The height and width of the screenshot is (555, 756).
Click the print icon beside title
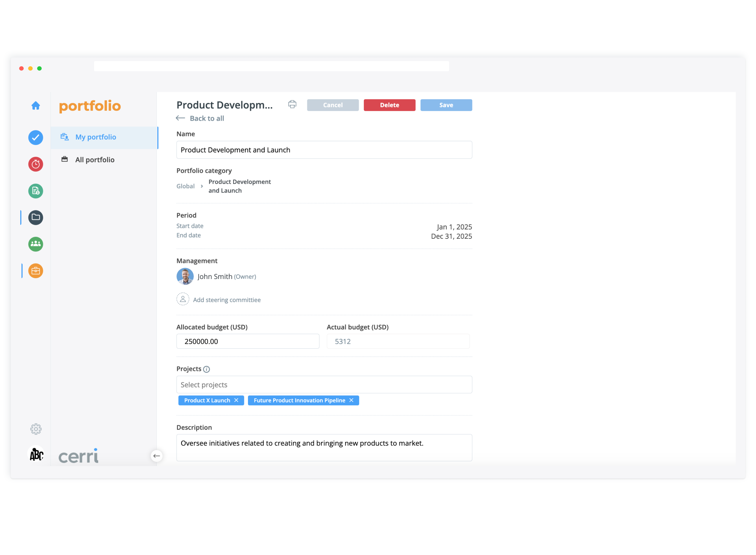point(292,104)
